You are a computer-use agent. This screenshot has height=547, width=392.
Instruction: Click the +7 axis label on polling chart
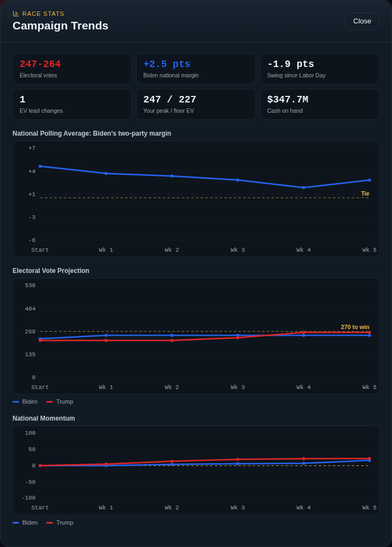(x=32, y=148)
